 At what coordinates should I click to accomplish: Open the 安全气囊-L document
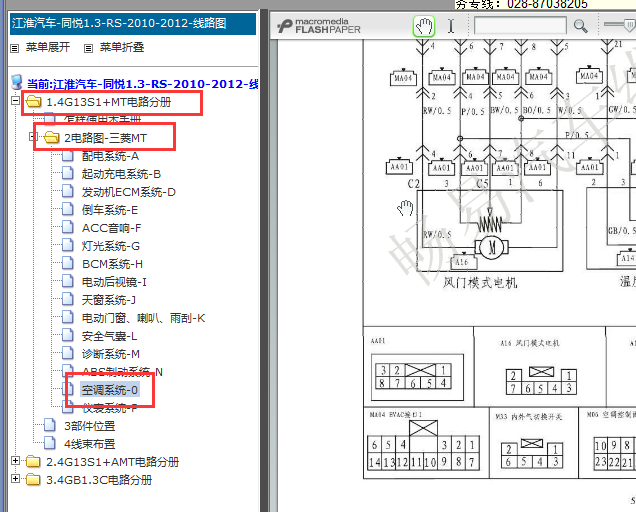click(110, 336)
